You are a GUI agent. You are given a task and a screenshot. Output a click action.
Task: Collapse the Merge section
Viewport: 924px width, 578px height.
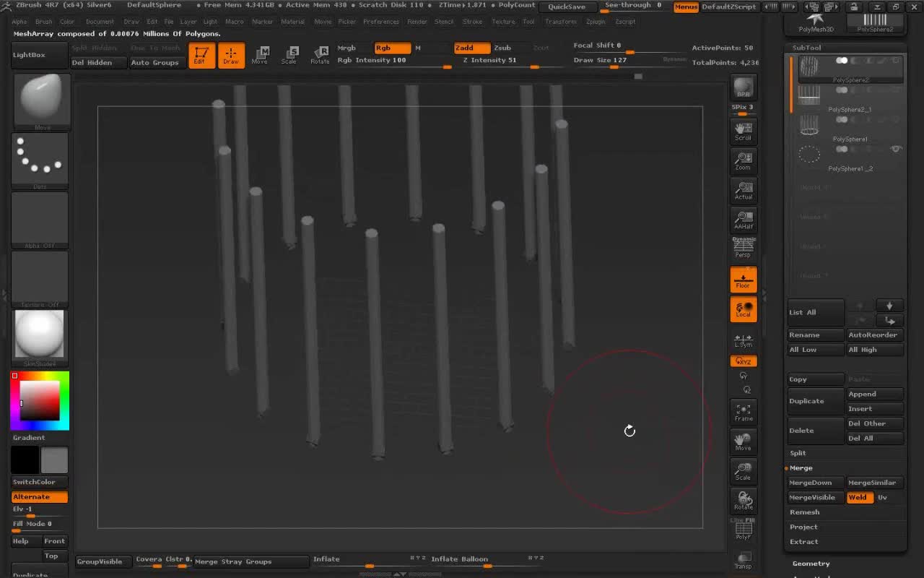coord(801,468)
